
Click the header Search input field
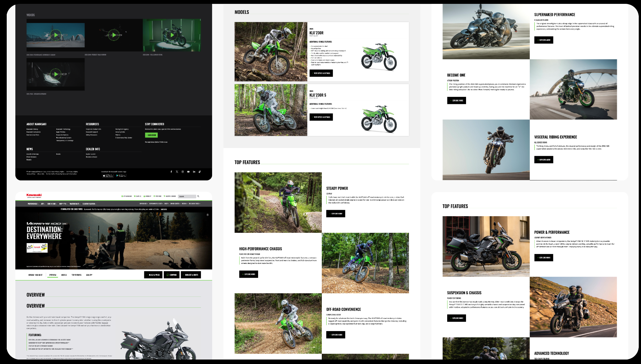click(187, 196)
